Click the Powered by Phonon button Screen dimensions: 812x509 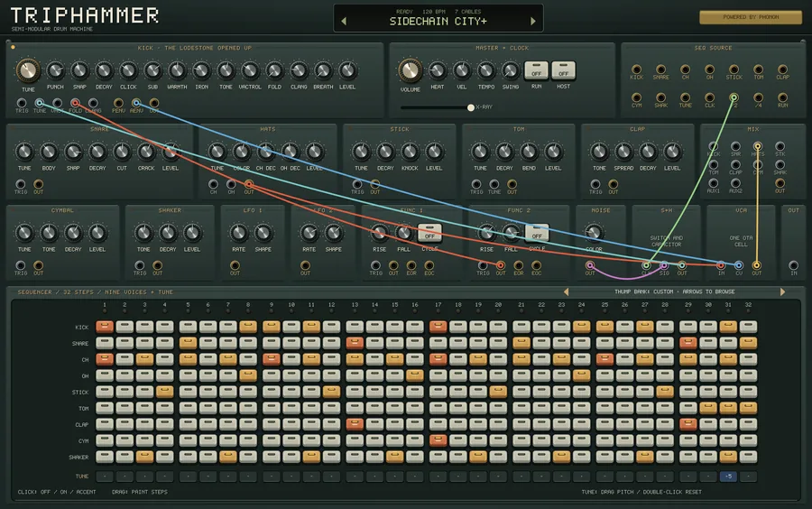point(751,17)
